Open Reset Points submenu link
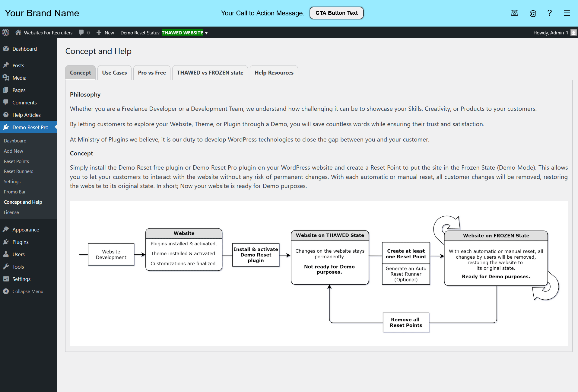Viewport: 578px width, 392px height. point(16,161)
